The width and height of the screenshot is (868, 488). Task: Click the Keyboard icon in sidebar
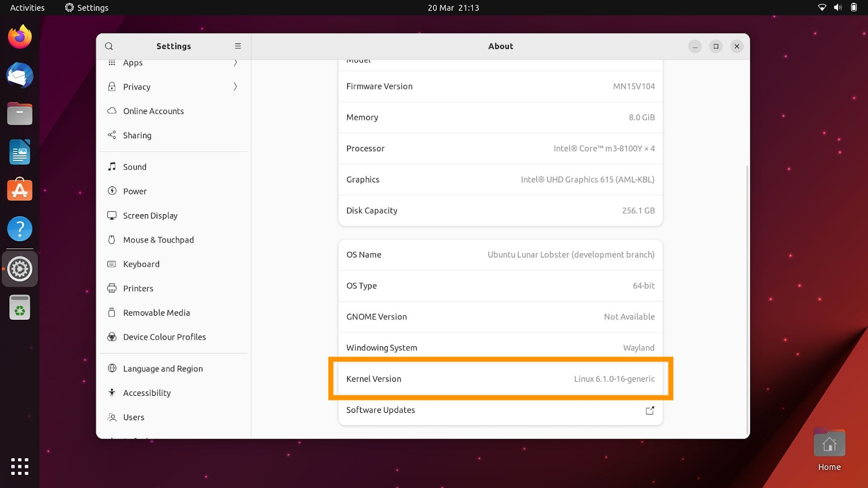pyautogui.click(x=112, y=264)
